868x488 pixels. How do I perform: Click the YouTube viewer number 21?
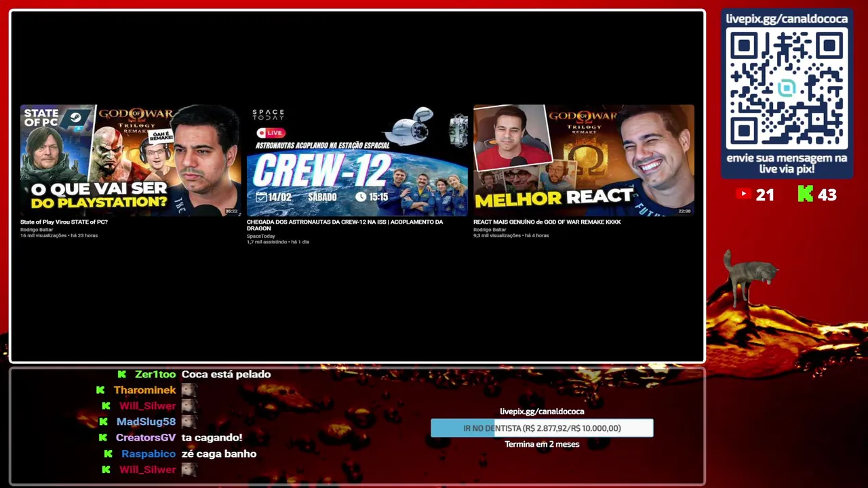pos(765,195)
